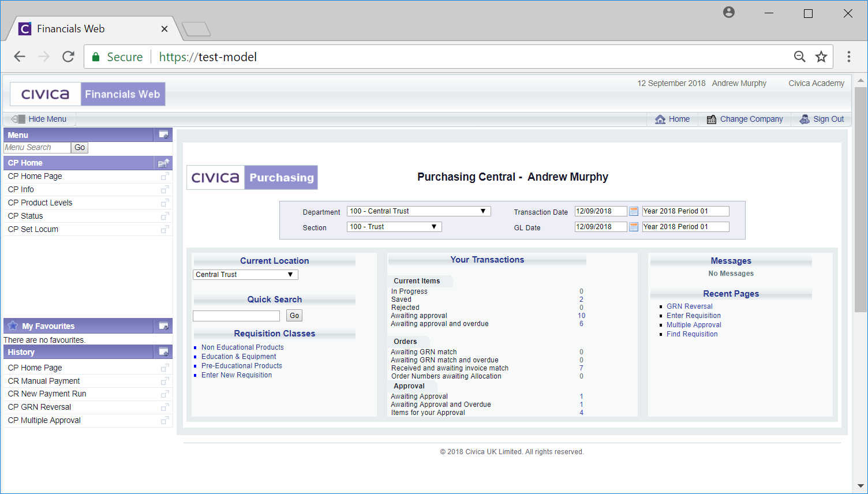Open Non Educational Products requisition class
868x494 pixels.
coord(242,347)
